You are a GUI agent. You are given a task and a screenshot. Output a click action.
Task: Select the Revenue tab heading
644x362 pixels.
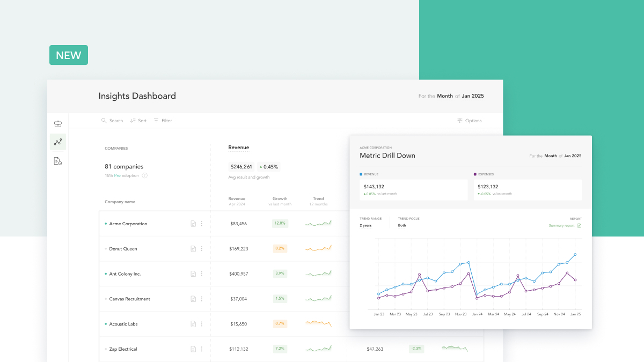click(238, 147)
